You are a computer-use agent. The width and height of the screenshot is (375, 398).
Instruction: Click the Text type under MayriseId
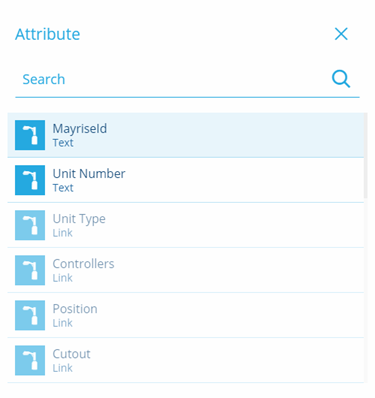pos(63,143)
